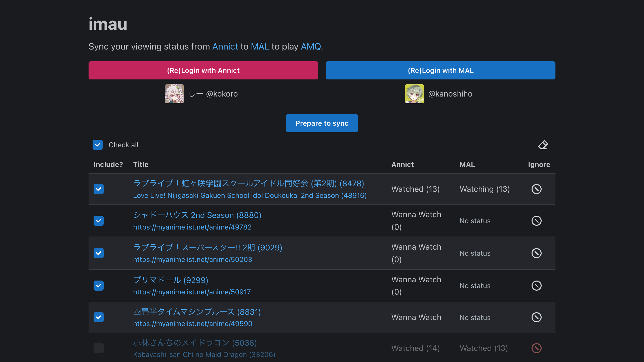Screen dimensions: 644x362
Task: Uncheck the プリマドール include checkbox
Action: click(98, 286)
